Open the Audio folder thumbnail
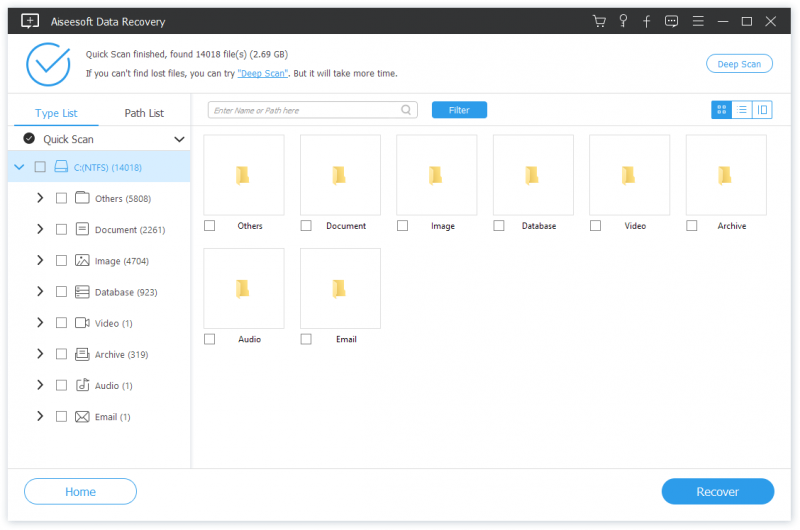The image size is (800, 530). [243, 288]
